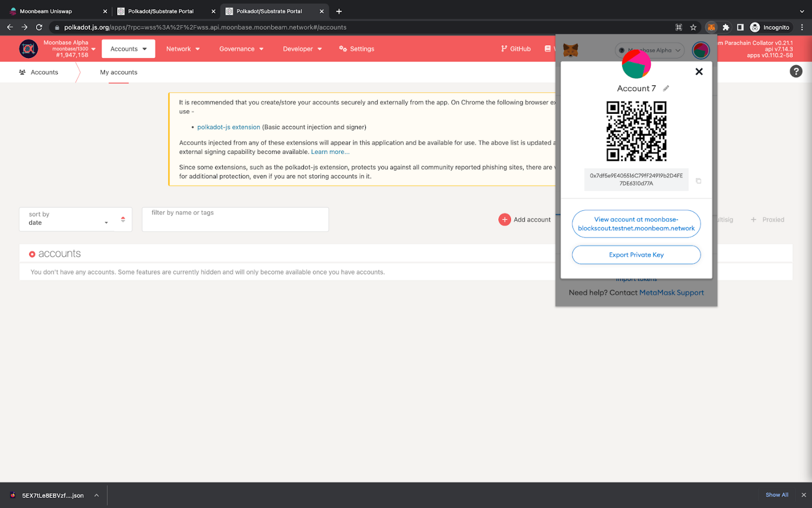Screen dimensions: 812x508
Task: Toggle the browser side panel icon
Action: (740, 27)
